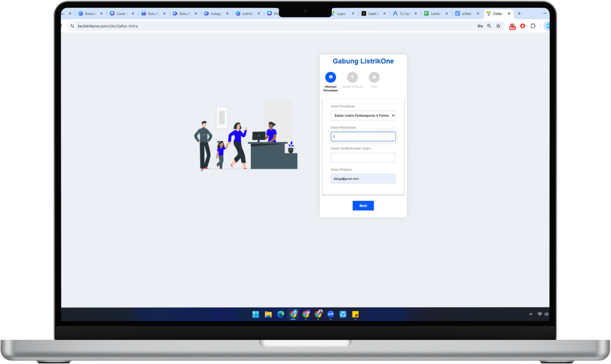Click the Akun lock step icon
The width and height of the screenshot is (611, 364).
coord(374,77)
